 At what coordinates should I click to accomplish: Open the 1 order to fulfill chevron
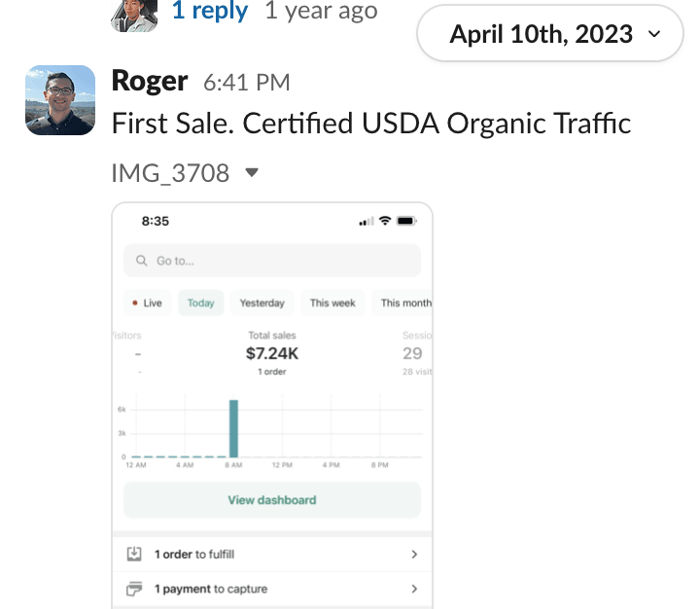pyautogui.click(x=414, y=554)
